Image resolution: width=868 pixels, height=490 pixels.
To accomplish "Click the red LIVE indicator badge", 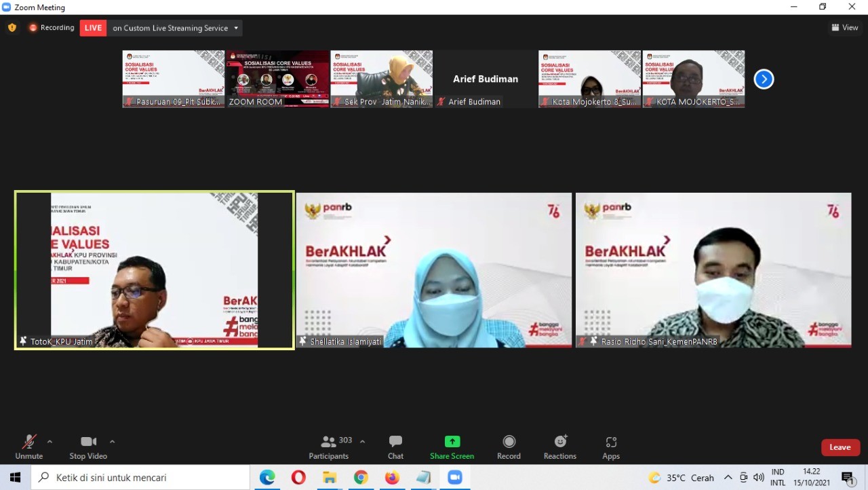I will (x=93, y=28).
